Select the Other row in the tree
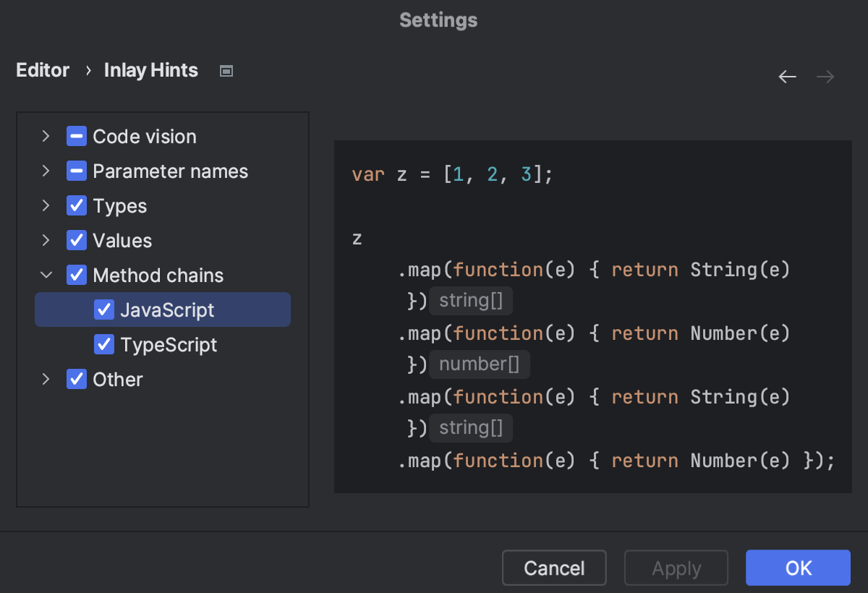The image size is (868, 593). 118,379
